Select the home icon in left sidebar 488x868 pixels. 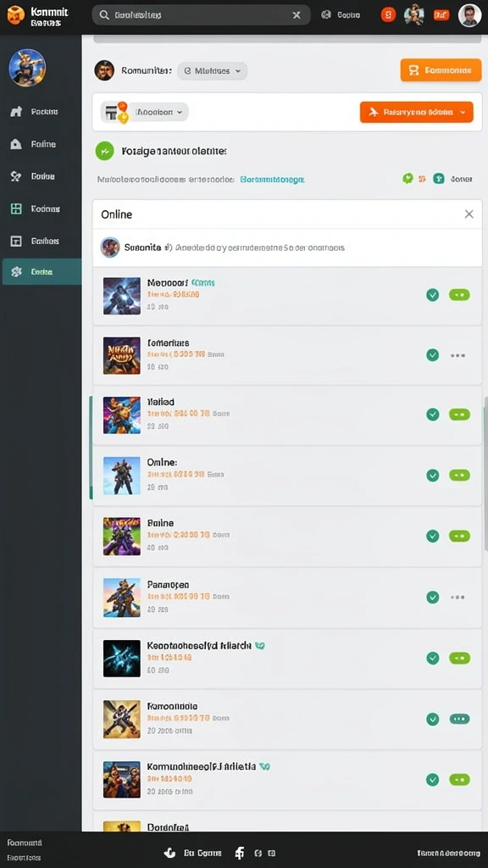point(16,111)
